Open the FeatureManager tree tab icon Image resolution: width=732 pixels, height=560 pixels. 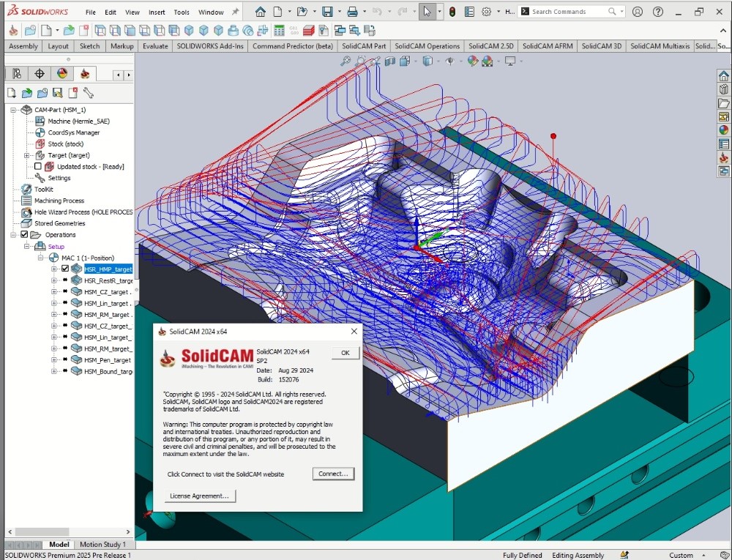[x=18, y=74]
